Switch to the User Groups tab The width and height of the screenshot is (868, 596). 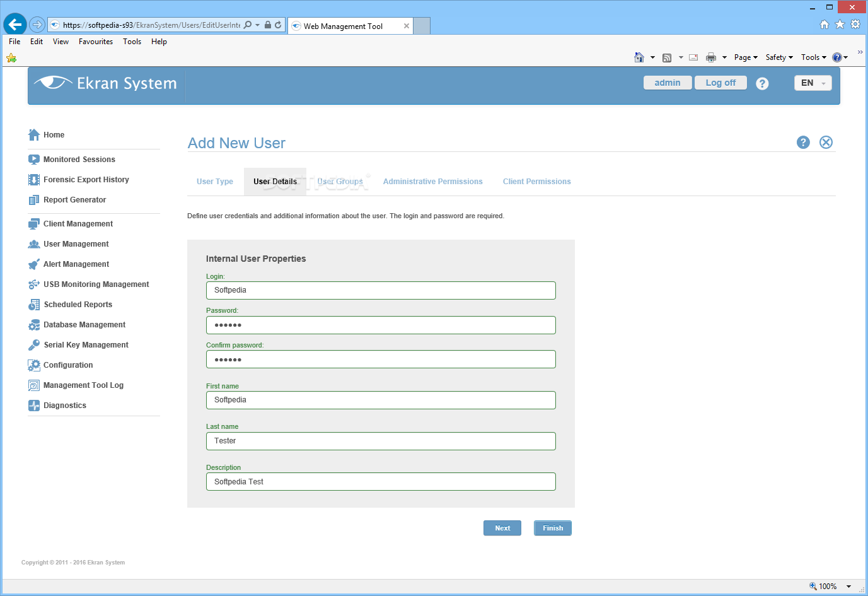340,182
